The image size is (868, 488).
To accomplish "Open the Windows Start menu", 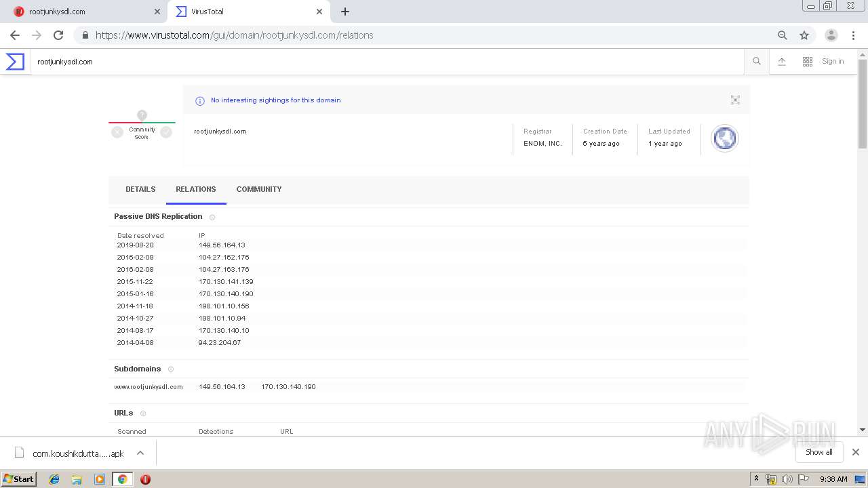I will pos(19,479).
